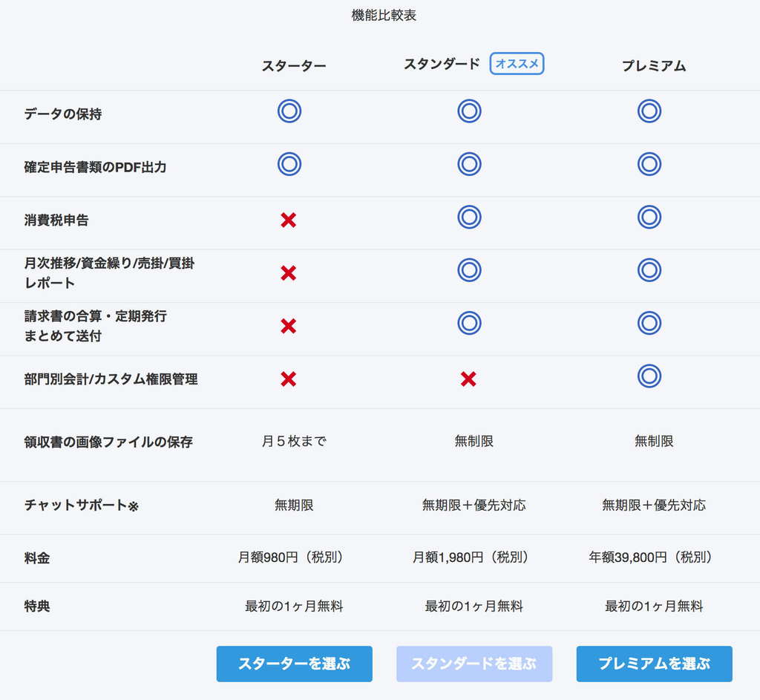Click the double-circle icon for データの保持 under スタンダード

469,111
